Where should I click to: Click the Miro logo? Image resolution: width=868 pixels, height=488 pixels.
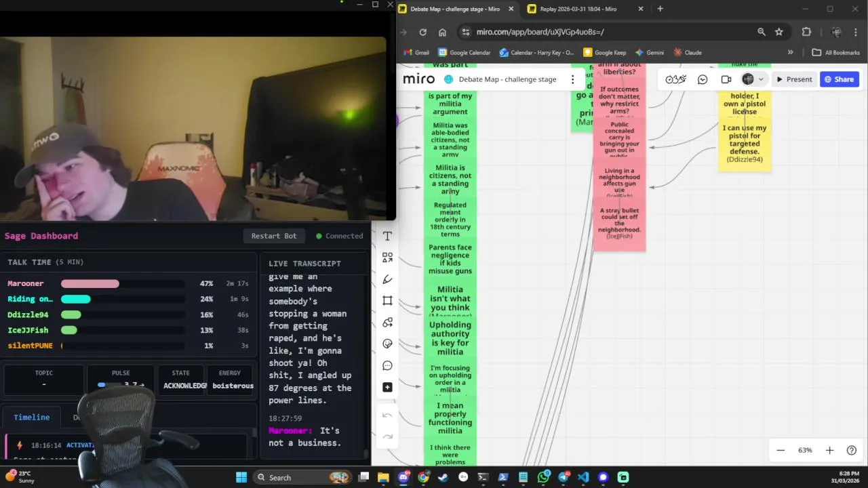coord(419,79)
